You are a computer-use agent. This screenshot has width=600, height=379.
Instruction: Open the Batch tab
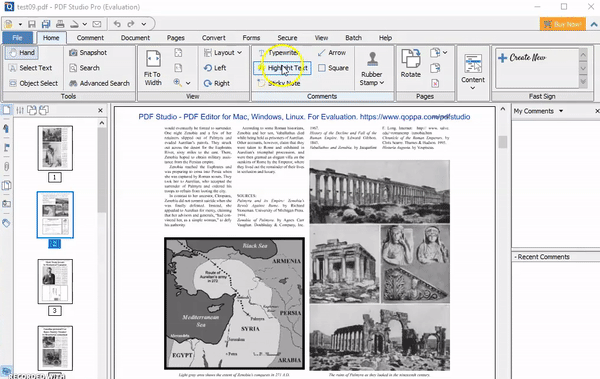pos(353,38)
